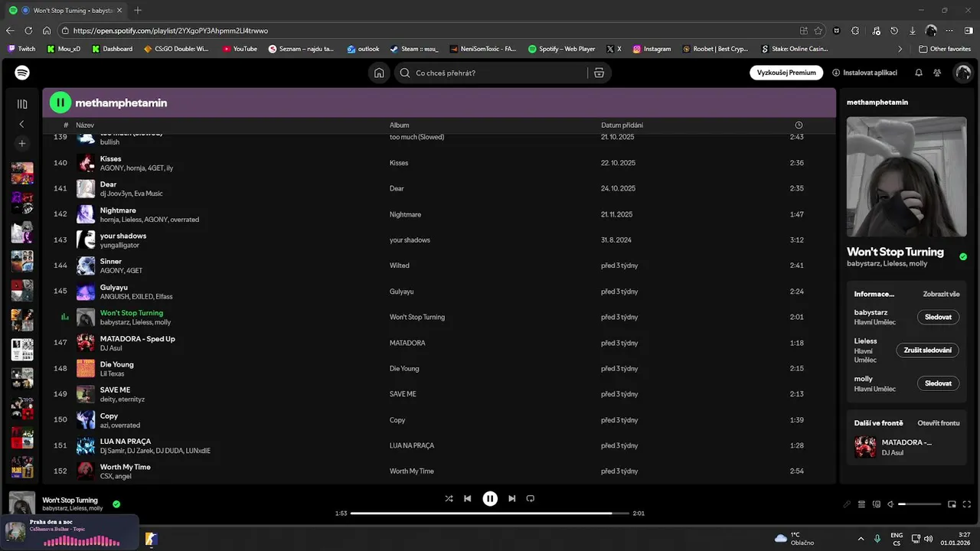The height and width of the screenshot is (551, 980).
Task: Click the MATADORA next-in-queue thumbnail
Action: [x=865, y=447]
